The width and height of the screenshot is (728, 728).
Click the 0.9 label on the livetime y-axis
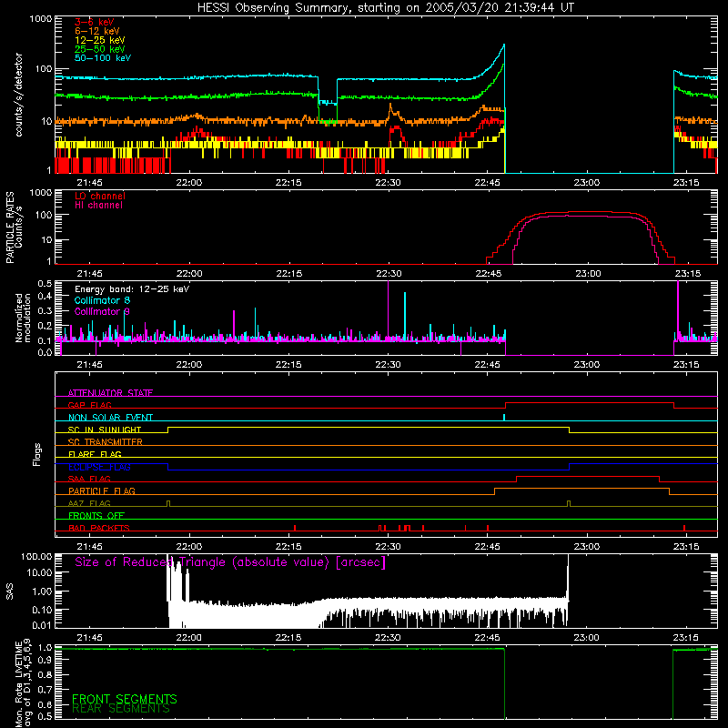(45, 661)
